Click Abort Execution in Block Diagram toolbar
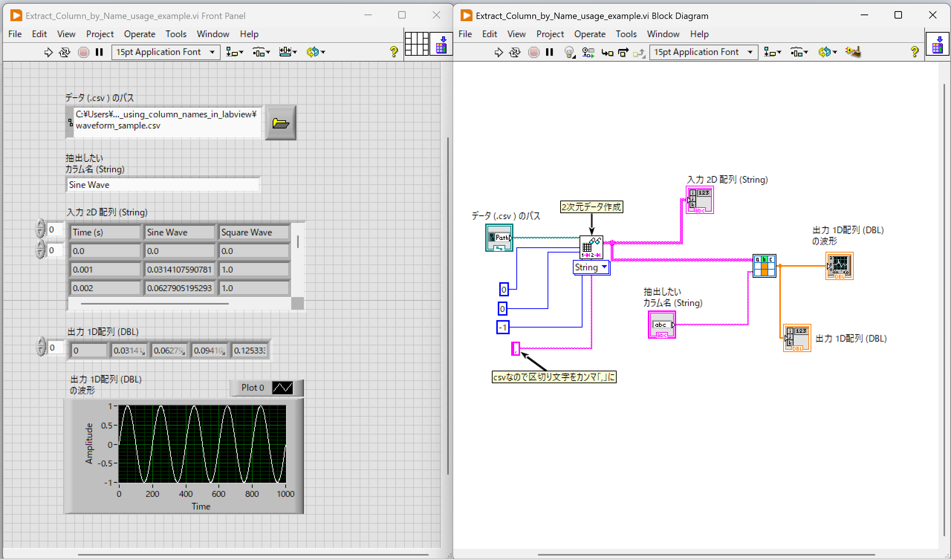951x560 pixels. [x=533, y=52]
